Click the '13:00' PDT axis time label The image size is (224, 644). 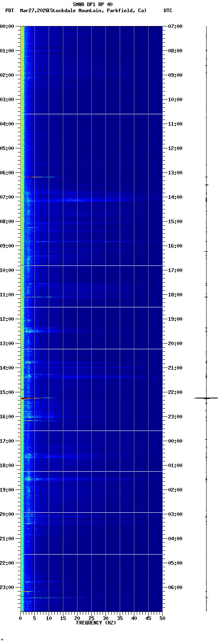pos(7,344)
